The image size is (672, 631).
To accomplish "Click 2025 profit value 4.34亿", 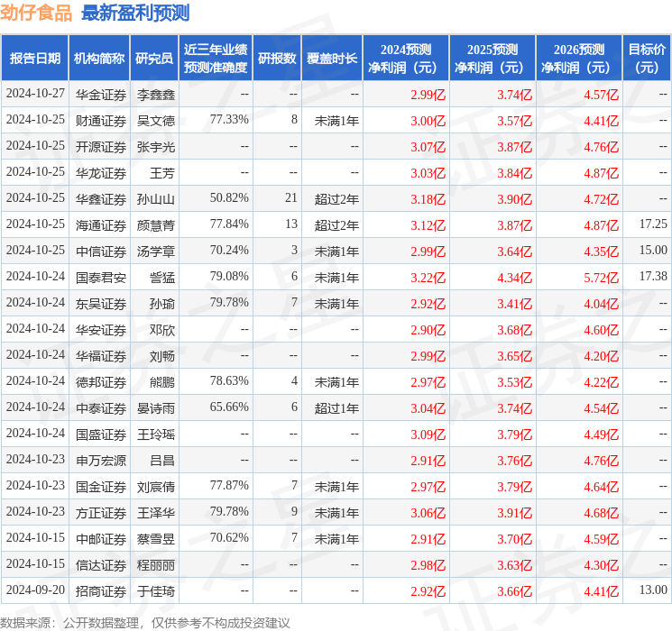I will 515,278.
